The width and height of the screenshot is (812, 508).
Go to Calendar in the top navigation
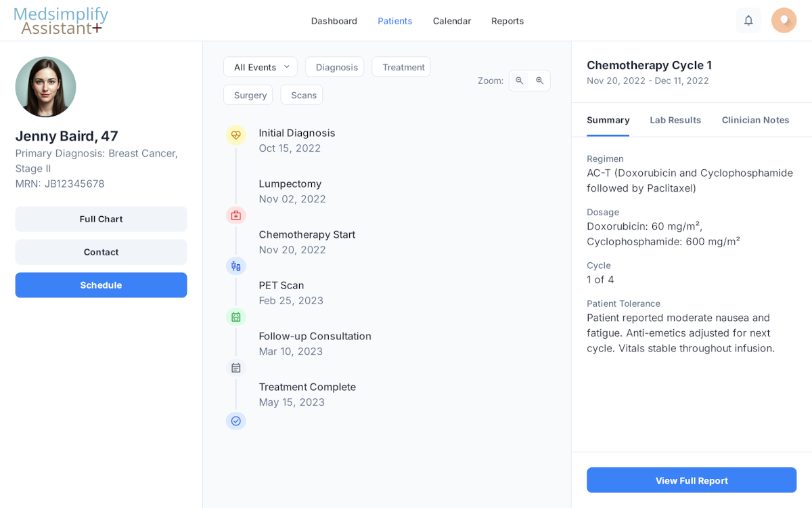(451, 21)
